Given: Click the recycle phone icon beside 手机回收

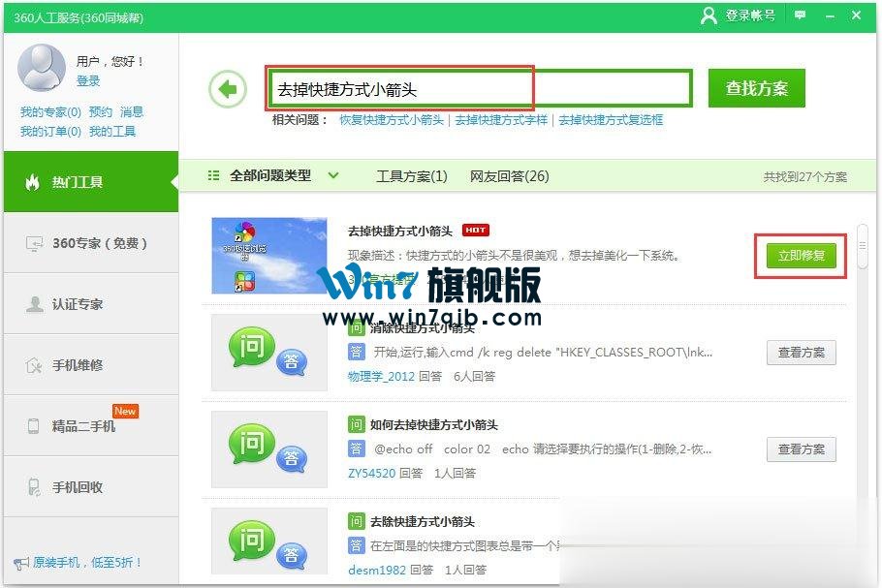Looking at the screenshot, I should [x=34, y=487].
